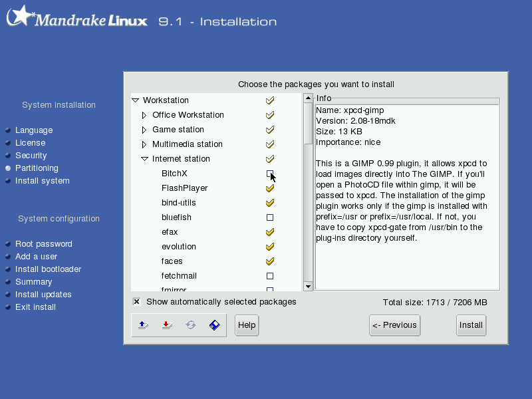Go back with the Previous button
The width and height of the screenshot is (532, 399).
[x=394, y=325]
